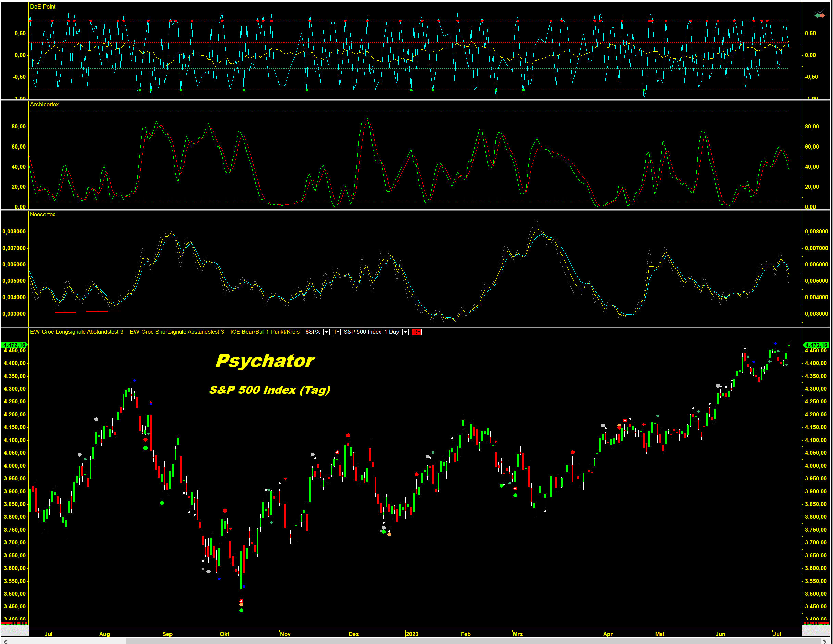Click the scroll right arrow
Image resolution: width=833 pixels, height=644 pixels.
824,641
